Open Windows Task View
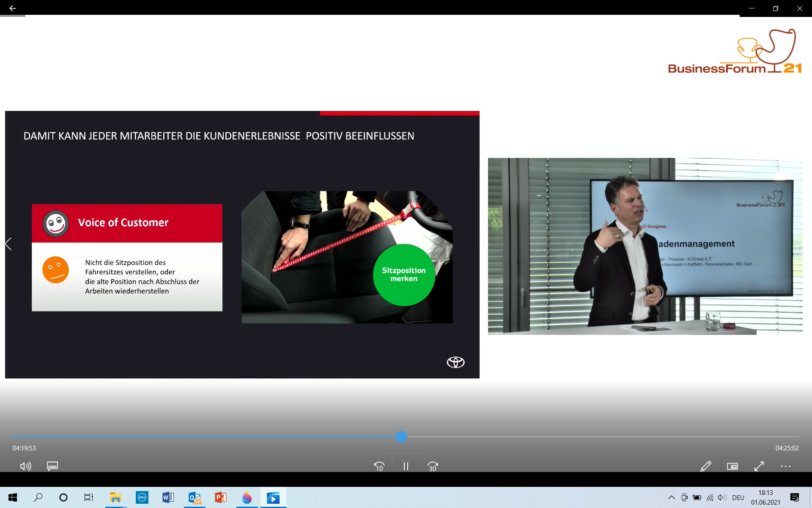Screen dimensions: 812x508 pos(88,497)
